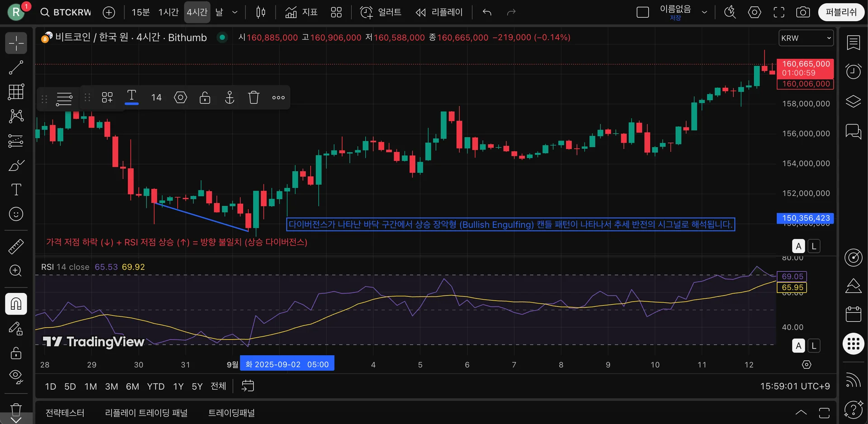Select the text annotation tool in sidebar
Image resolution: width=868 pixels, height=424 pixels.
tap(16, 189)
